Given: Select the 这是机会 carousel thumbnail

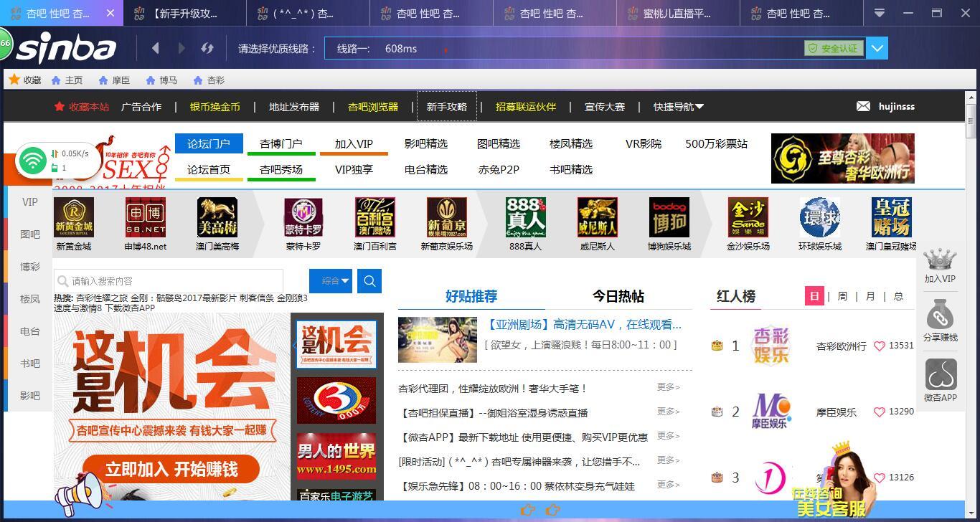Looking at the screenshot, I should (x=336, y=345).
